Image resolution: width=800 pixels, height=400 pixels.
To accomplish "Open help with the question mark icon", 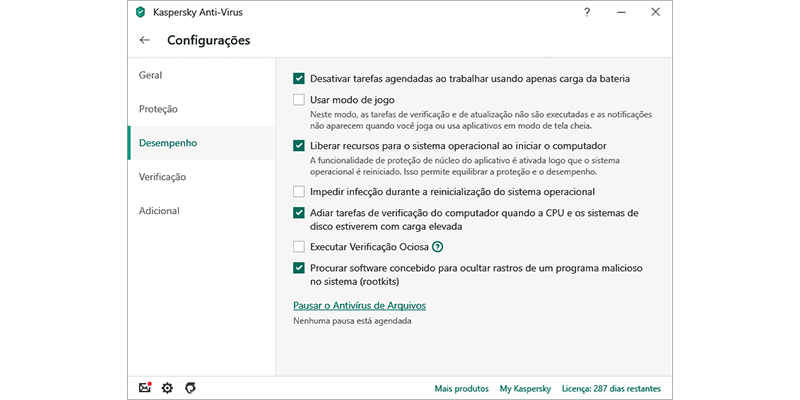I will click(x=587, y=12).
